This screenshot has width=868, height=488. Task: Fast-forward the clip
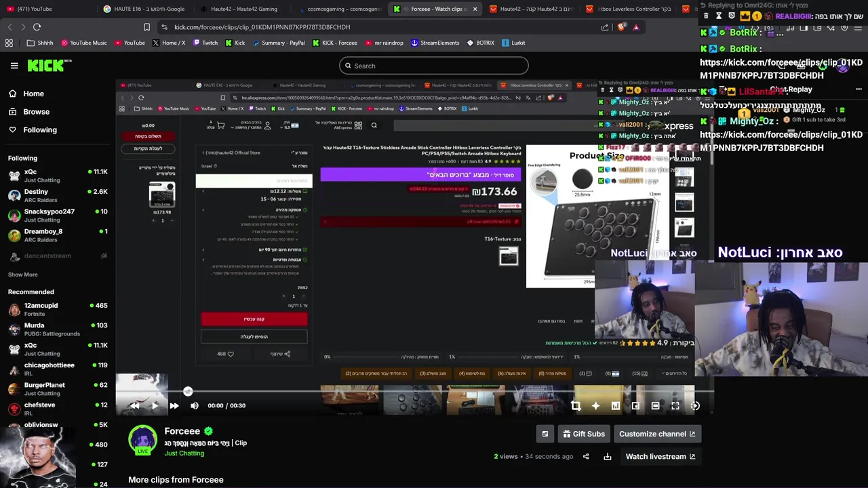(x=174, y=405)
